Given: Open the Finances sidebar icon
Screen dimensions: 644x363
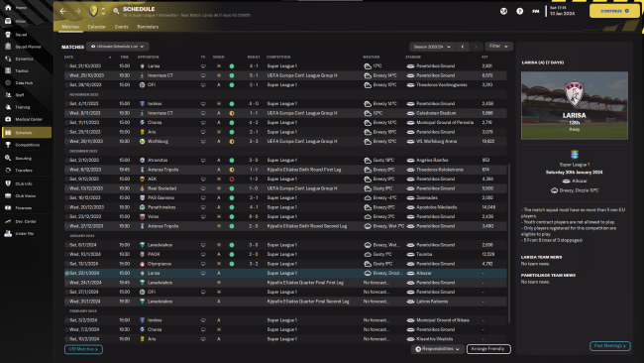Looking at the screenshot, I should [8, 208].
